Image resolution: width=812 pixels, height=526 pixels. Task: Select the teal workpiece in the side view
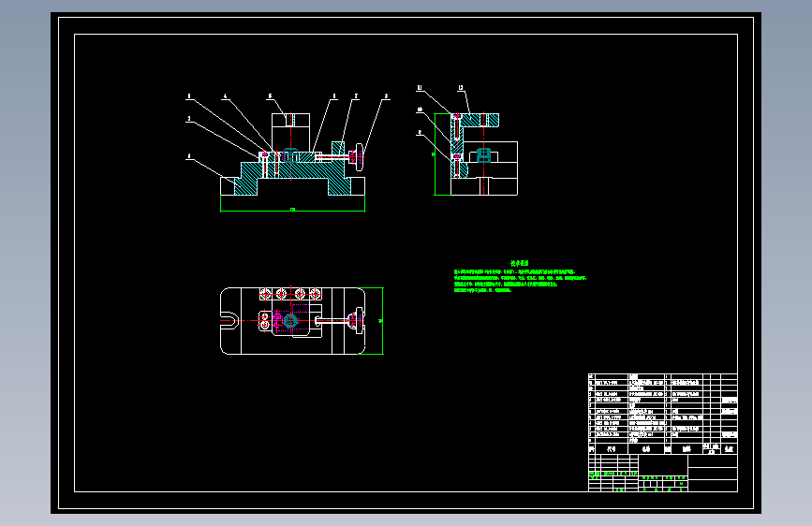click(483, 155)
